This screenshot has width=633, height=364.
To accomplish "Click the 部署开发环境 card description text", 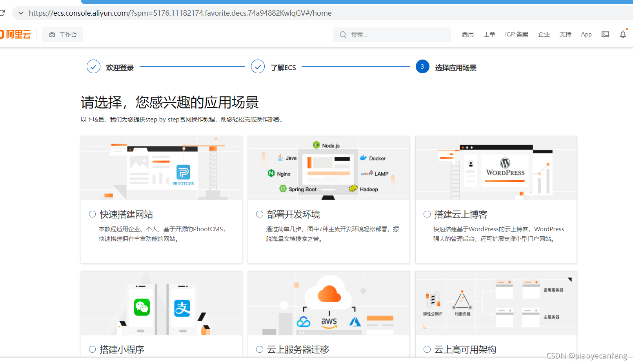I will pyautogui.click(x=333, y=234).
